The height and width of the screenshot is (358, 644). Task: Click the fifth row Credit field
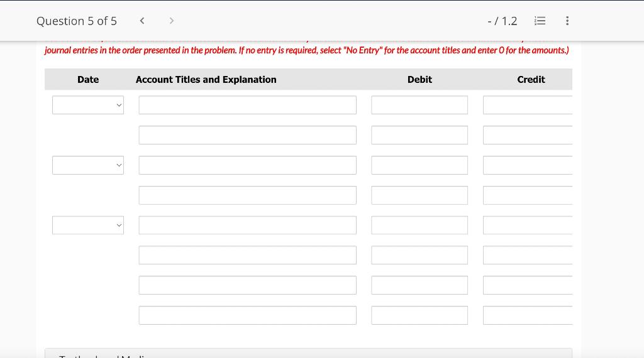pyautogui.click(x=528, y=225)
